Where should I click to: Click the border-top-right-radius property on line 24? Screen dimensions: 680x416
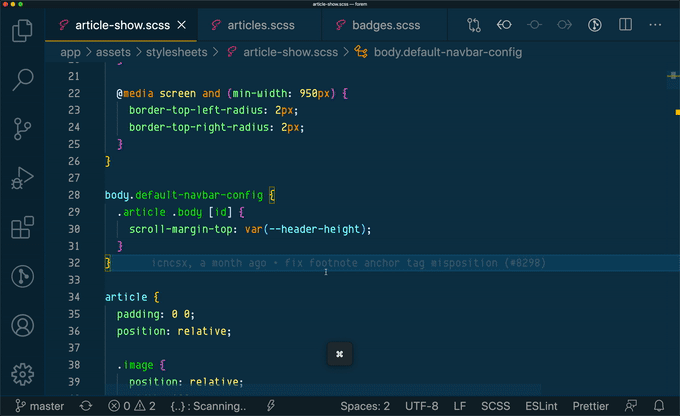click(x=199, y=127)
